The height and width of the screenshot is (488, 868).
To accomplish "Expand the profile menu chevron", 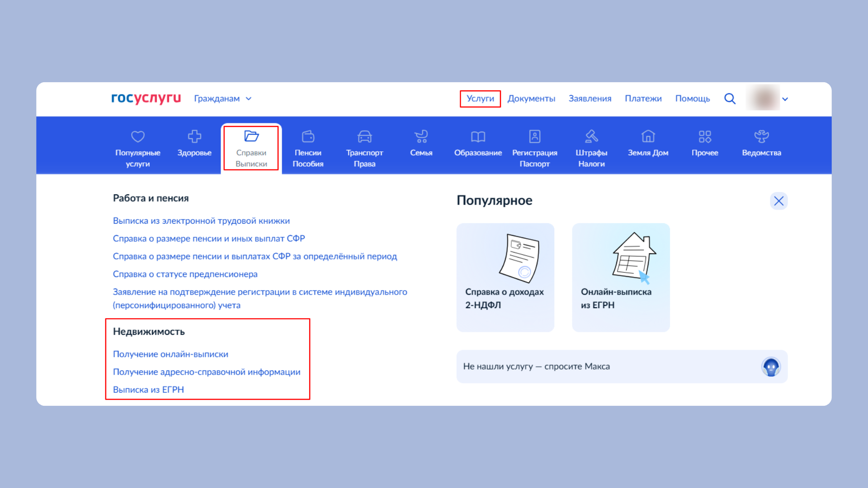I will tap(785, 99).
